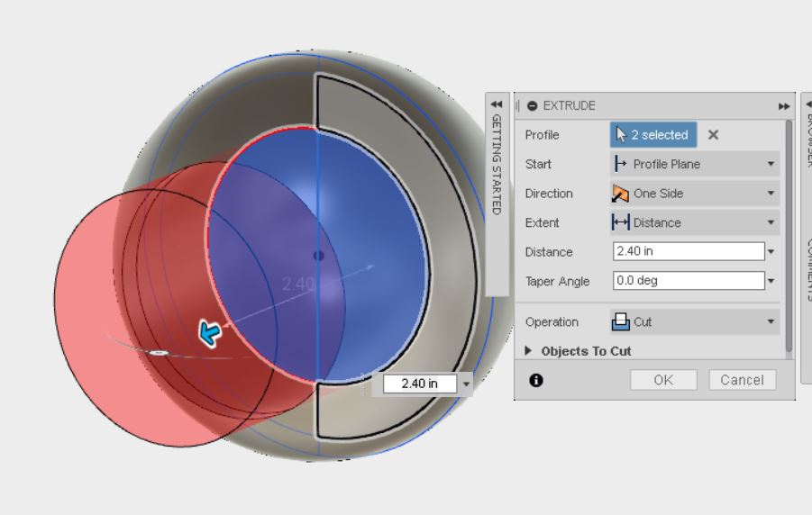Open the COMMENTS side panel tab
812x515 pixels.
808,269
